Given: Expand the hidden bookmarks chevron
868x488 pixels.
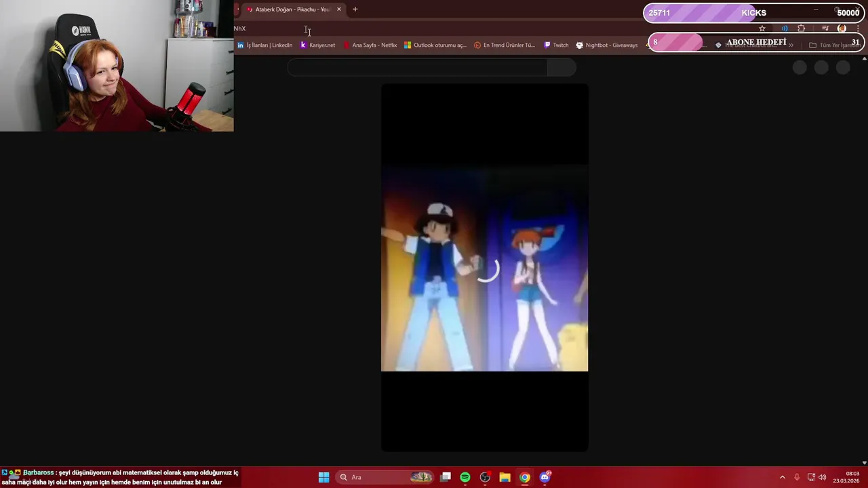Looking at the screenshot, I should tap(791, 45).
